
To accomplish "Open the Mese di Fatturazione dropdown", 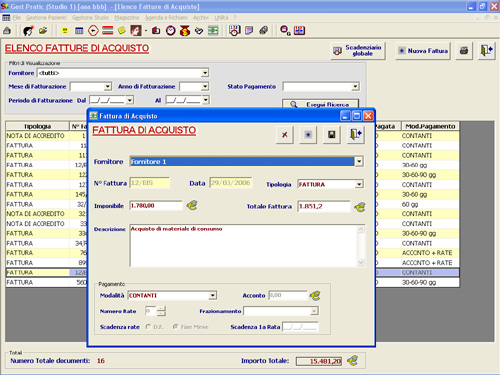I will 107,87.
